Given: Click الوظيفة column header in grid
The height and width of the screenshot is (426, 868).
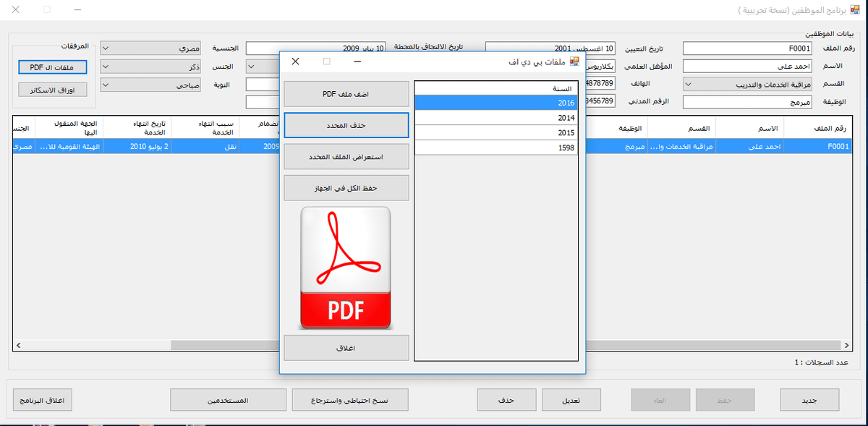Looking at the screenshot, I should [x=616, y=127].
